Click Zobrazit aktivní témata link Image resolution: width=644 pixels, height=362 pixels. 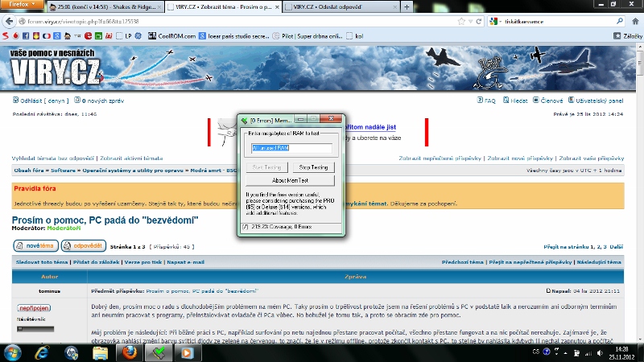pyautogui.click(x=131, y=158)
